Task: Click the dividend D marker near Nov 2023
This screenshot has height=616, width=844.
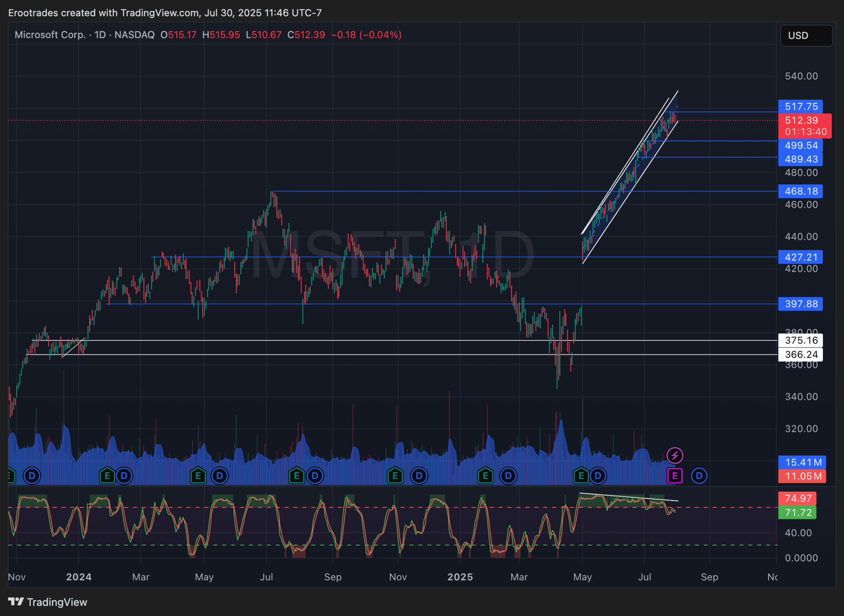Action: 32,476
